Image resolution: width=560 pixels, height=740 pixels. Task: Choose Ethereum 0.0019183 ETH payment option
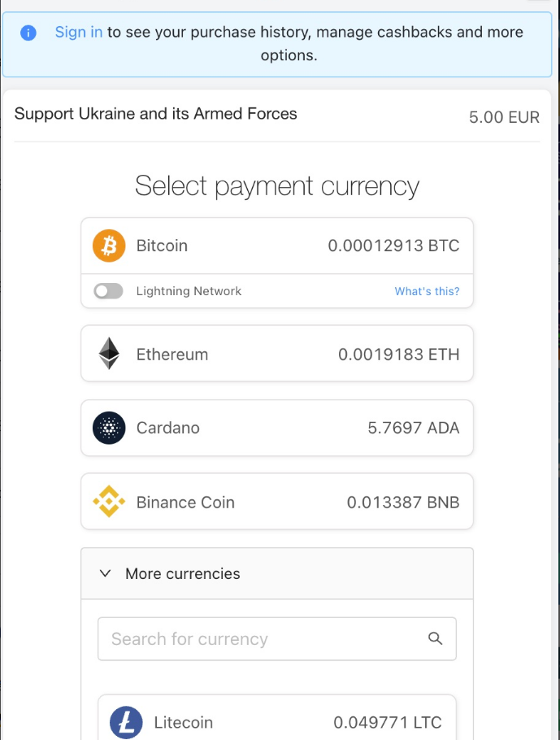[x=277, y=354]
